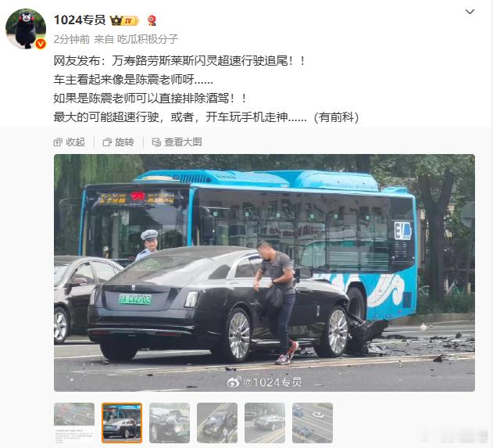493x448 pixels.
Task: Open the 吃瓜积极分子 source link
Action: tap(148, 39)
